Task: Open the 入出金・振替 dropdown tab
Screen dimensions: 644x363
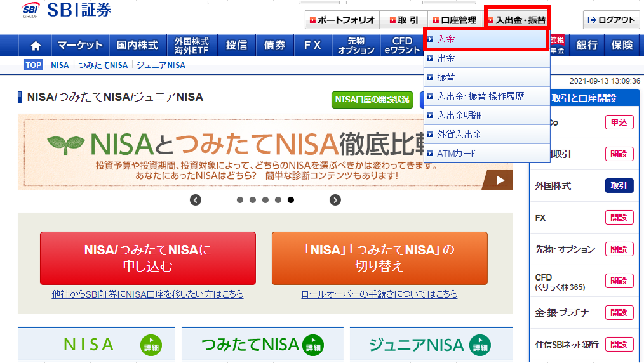Action: point(517,20)
